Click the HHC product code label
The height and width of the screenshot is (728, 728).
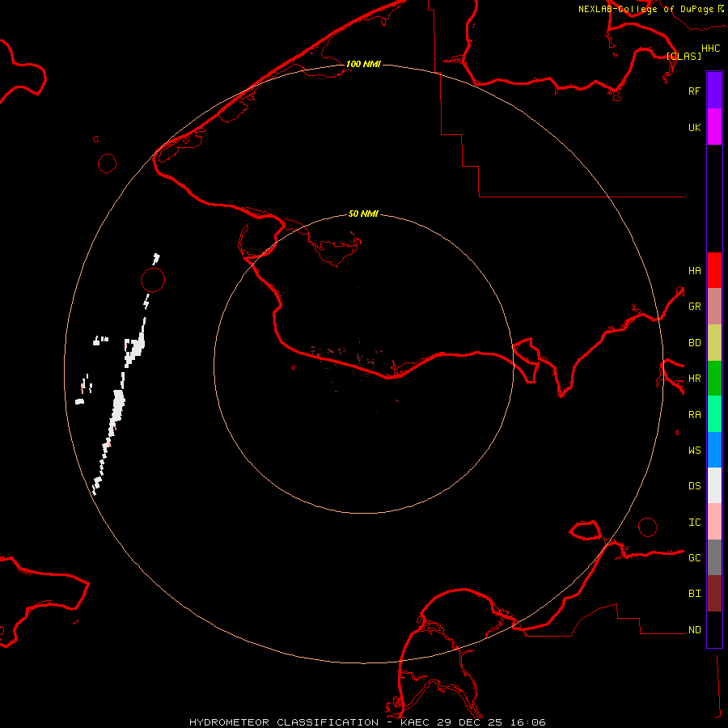711,49
